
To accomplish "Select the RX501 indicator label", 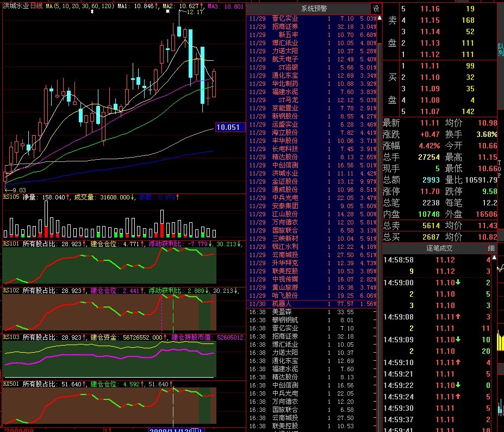I will [x=11, y=384].
